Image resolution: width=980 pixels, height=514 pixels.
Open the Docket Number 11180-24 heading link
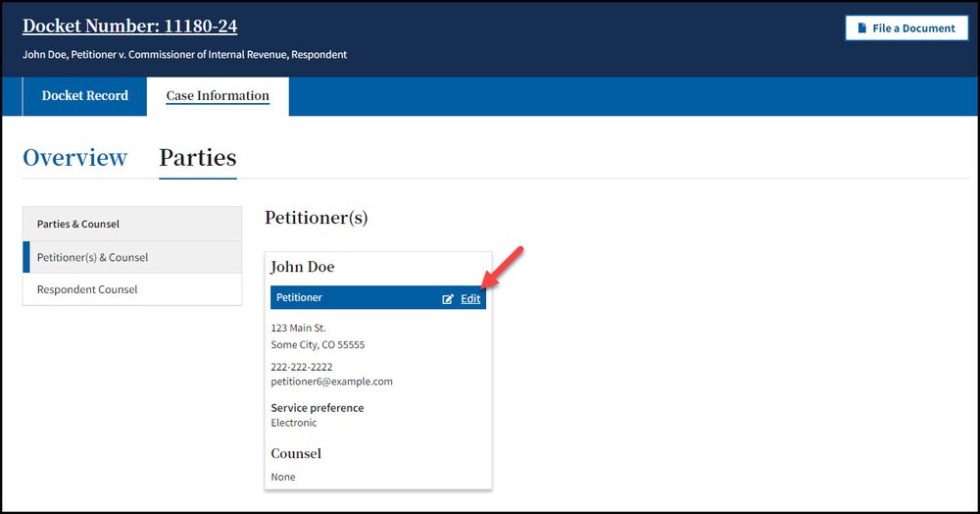[129, 26]
